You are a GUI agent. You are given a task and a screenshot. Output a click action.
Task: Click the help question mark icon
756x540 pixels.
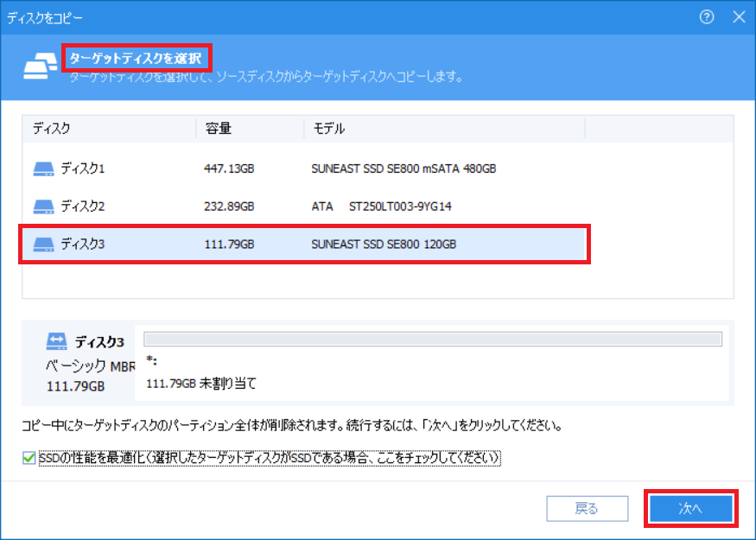(707, 17)
